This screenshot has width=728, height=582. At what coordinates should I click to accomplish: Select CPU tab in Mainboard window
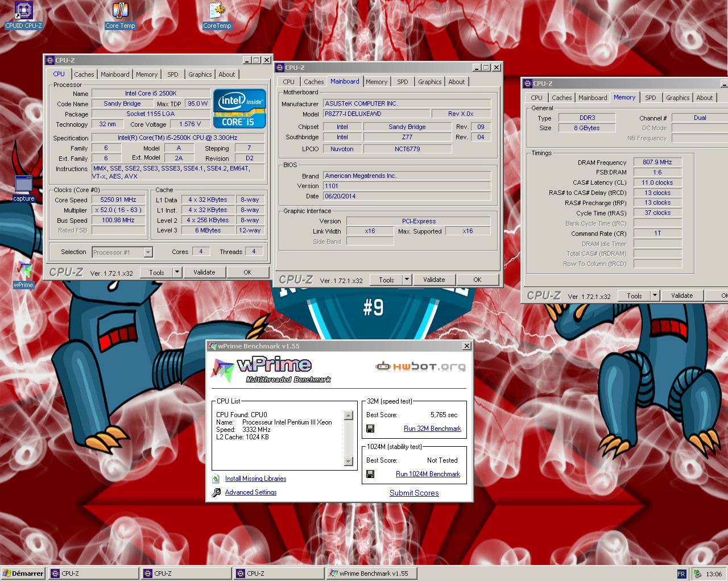click(289, 82)
